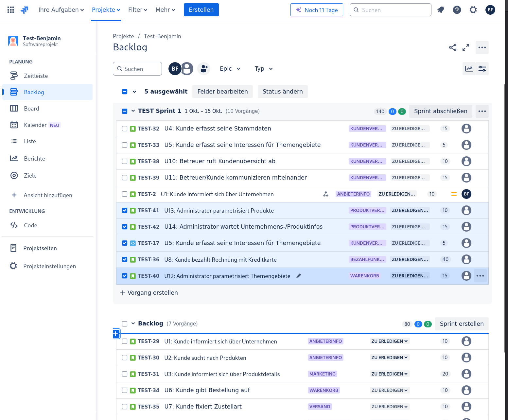This screenshot has width=508, height=420.
Task: Open the Filter menu in top navigation
Action: click(138, 10)
